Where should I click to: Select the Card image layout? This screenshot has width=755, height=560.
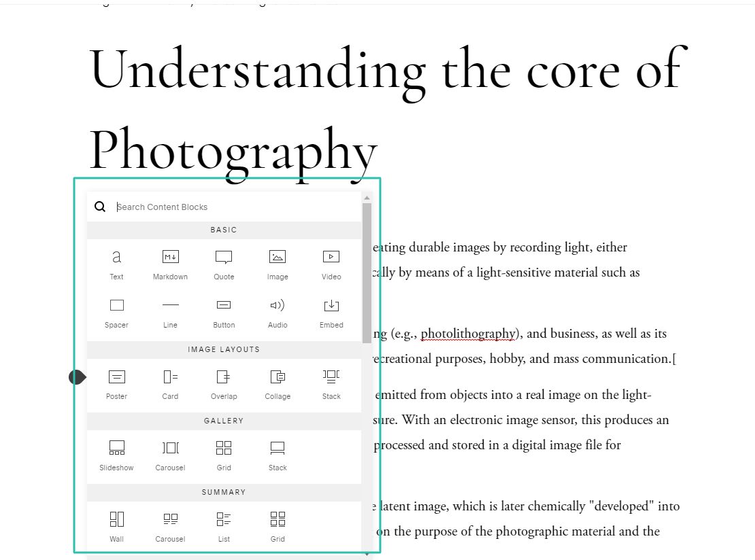(x=170, y=384)
